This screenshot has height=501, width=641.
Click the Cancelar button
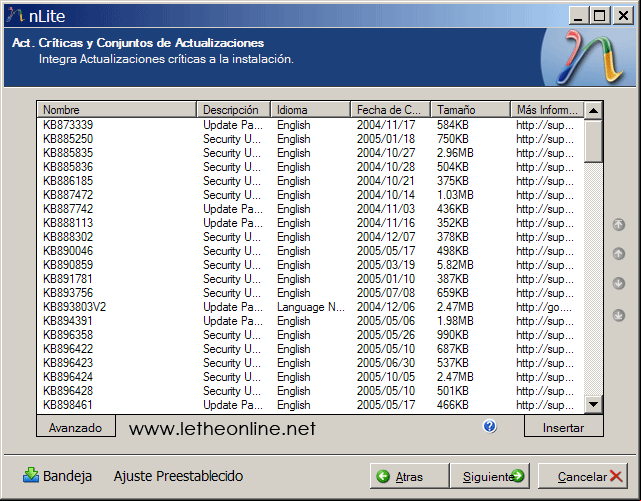coord(583,476)
